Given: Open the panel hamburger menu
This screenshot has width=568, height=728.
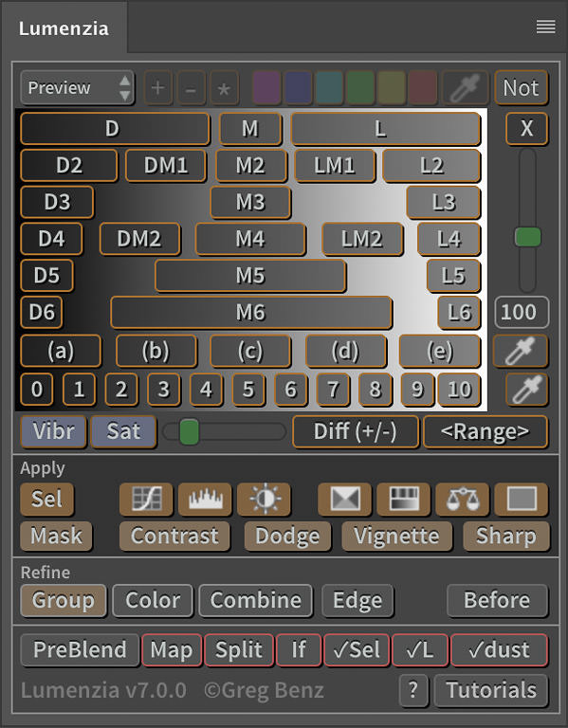Looking at the screenshot, I should point(545,27).
